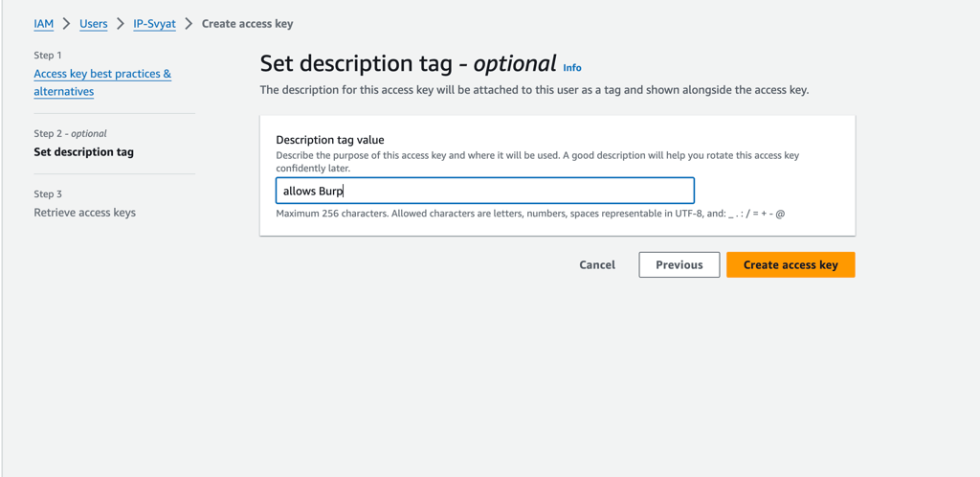Go back with the Previous button
Image resolution: width=980 pixels, height=477 pixels.
click(x=679, y=265)
